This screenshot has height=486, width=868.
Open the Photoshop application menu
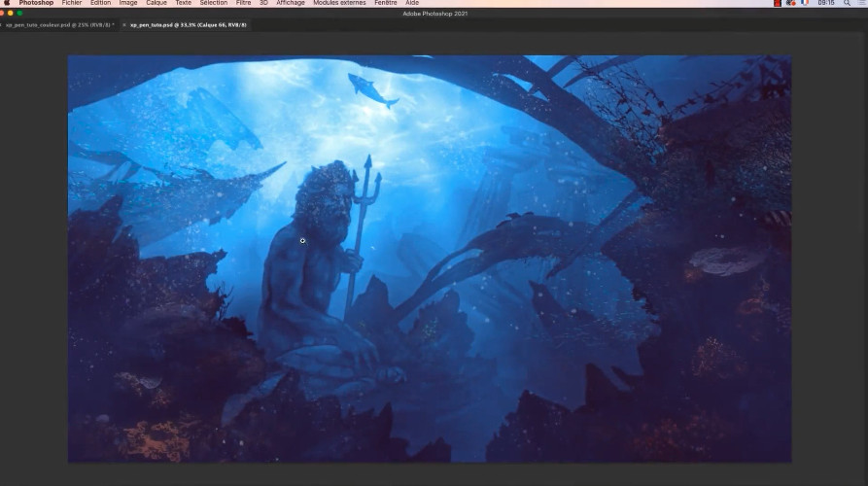click(x=36, y=3)
